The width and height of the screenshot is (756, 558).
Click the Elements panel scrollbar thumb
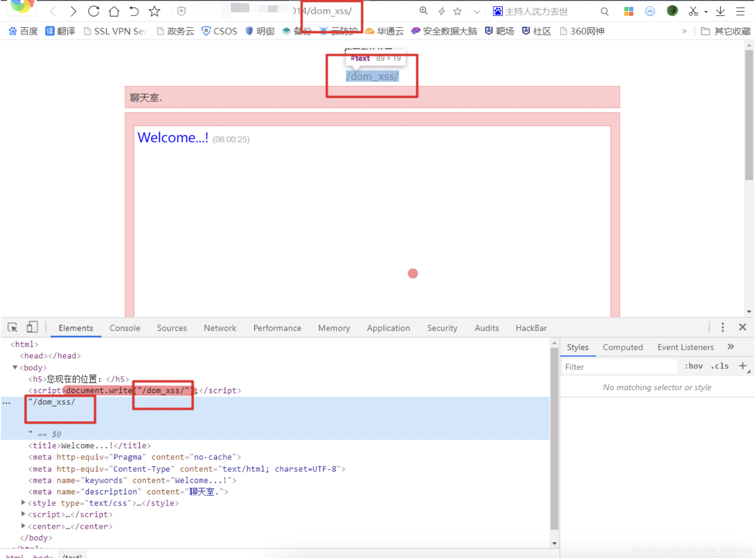tap(554, 439)
